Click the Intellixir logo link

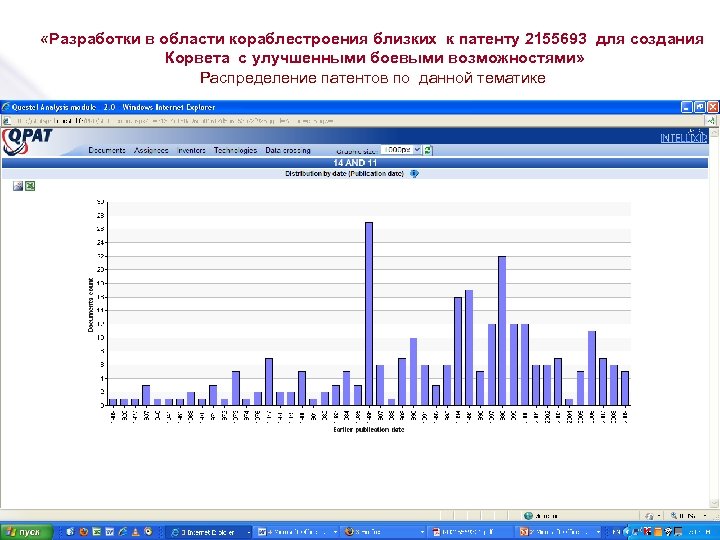click(x=683, y=137)
